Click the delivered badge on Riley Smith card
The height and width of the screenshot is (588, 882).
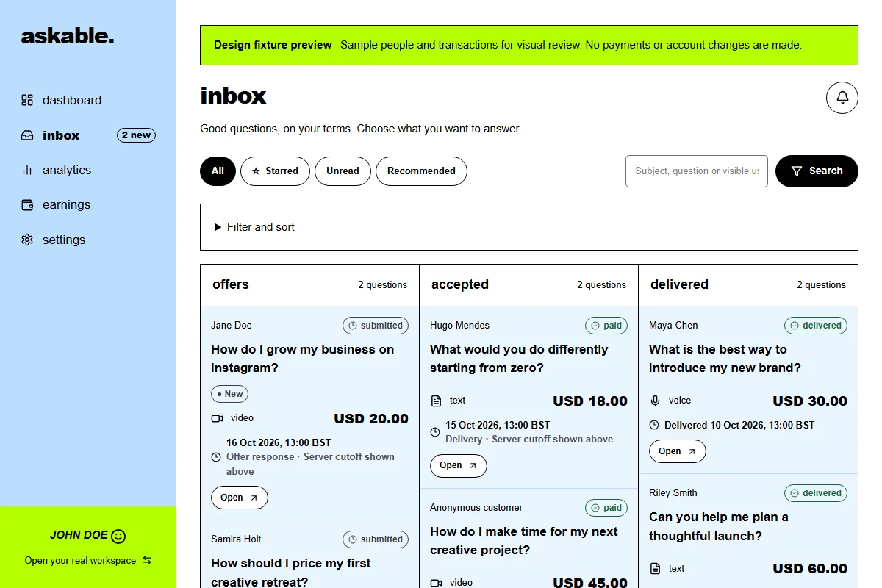coord(816,493)
